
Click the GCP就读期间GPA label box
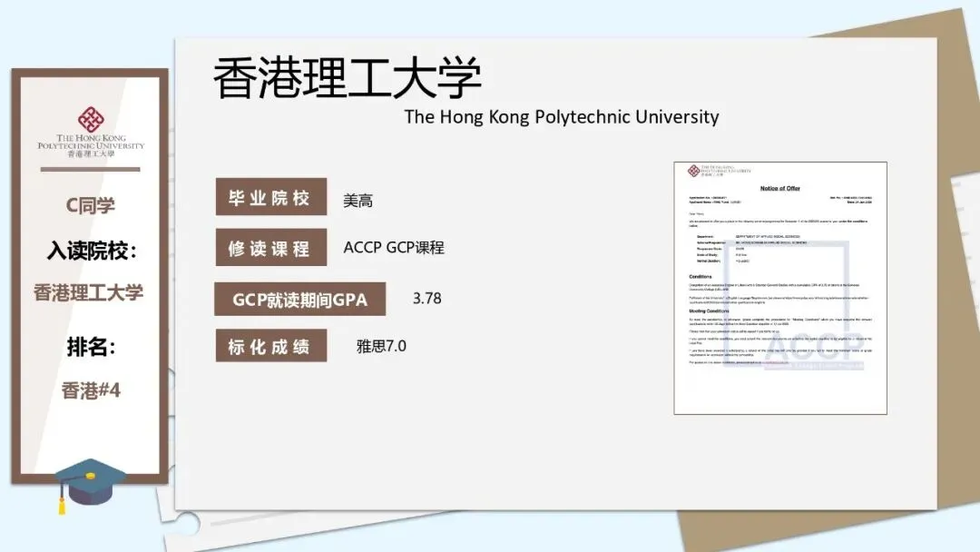pos(300,299)
